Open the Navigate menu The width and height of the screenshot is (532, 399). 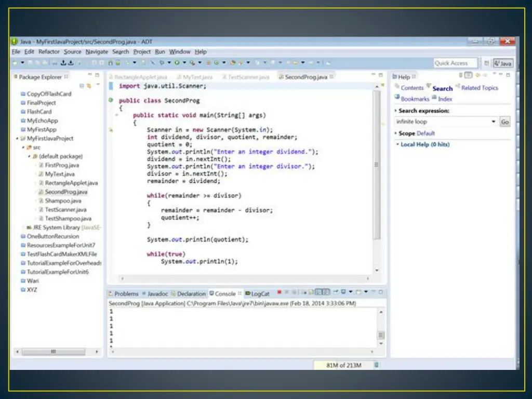[97, 51]
